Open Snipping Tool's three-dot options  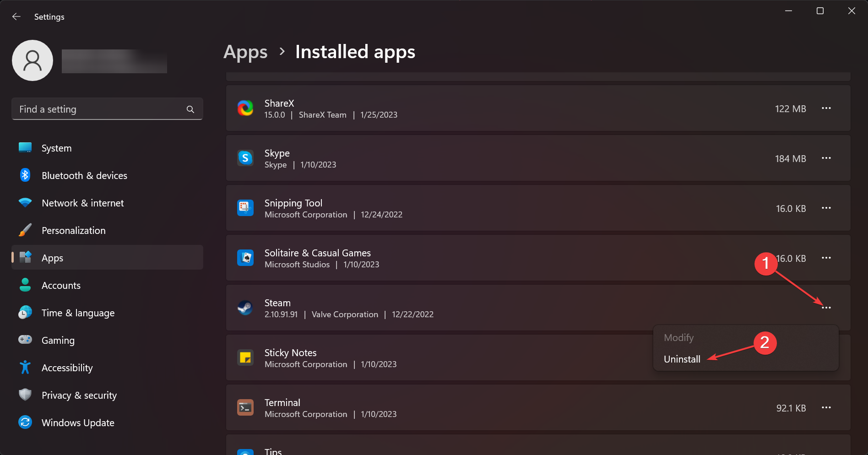tap(826, 208)
